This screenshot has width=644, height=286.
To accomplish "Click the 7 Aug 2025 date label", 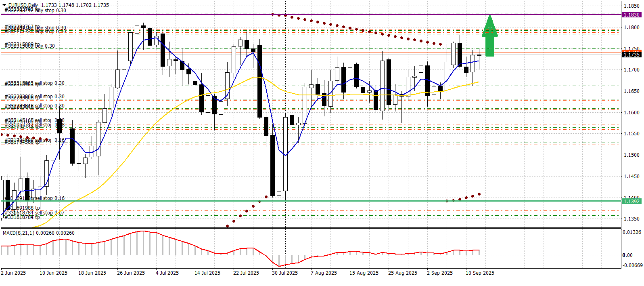I will pyautogui.click(x=324, y=273).
